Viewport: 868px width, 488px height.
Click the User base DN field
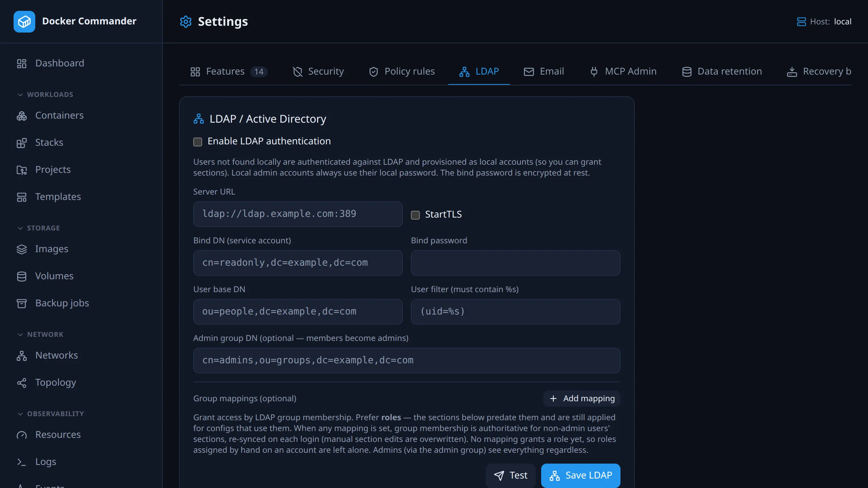click(298, 312)
